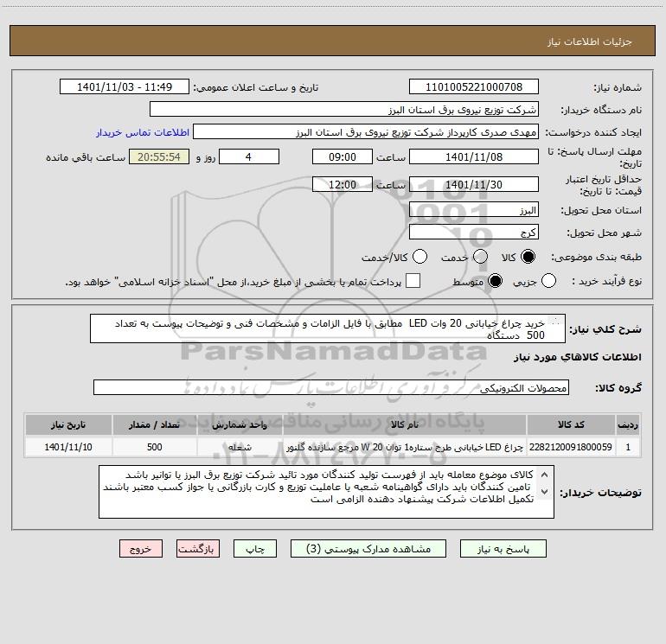Click the unit cell شعله

pyautogui.click(x=240, y=447)
